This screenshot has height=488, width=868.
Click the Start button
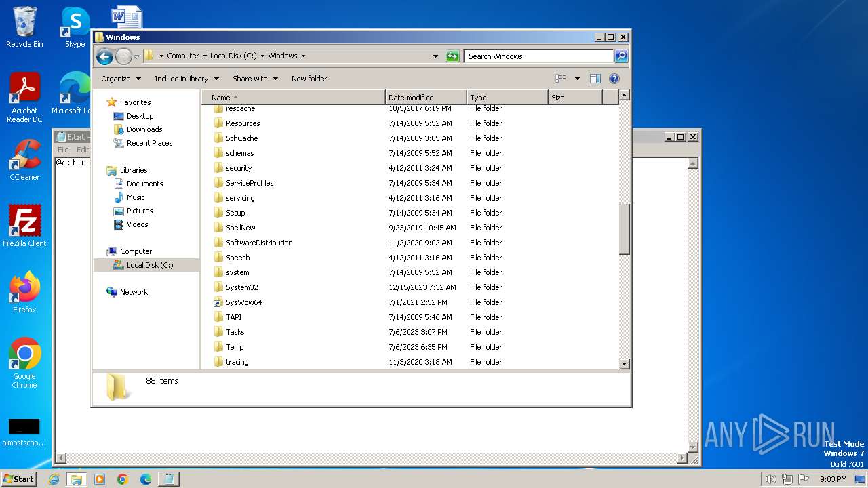pyautogui.click(x=19, y=479)
